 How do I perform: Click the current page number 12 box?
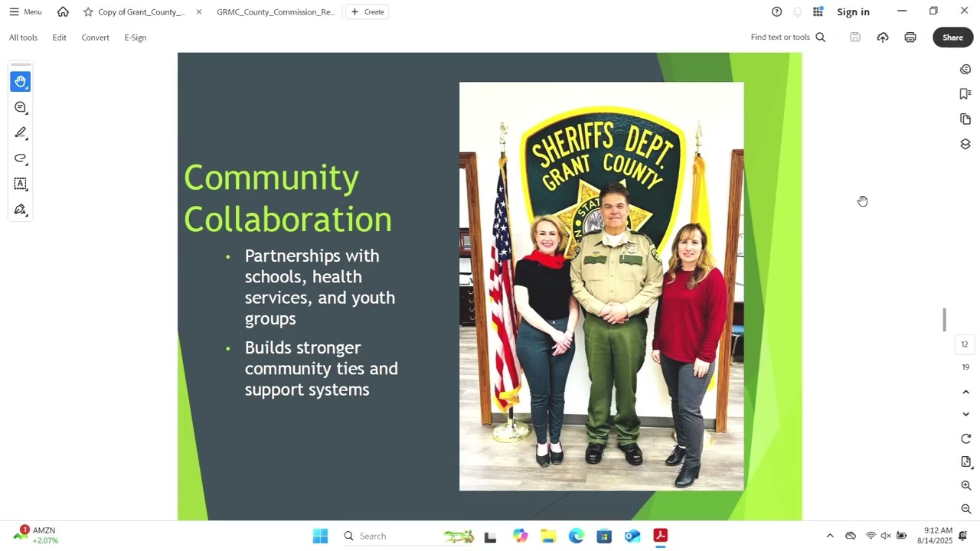965,344
